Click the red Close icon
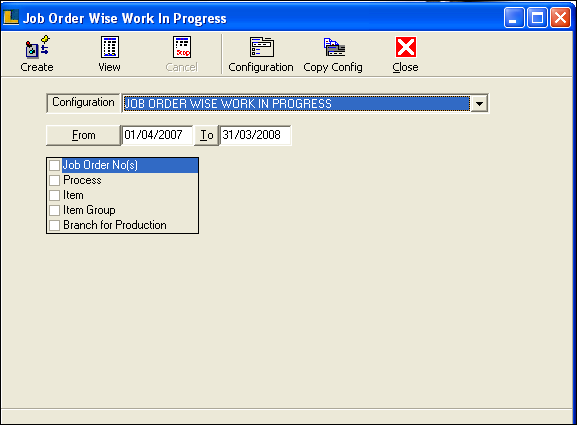Image resolution: width=577 pixels, height=425 pixels. click(406, 47)
